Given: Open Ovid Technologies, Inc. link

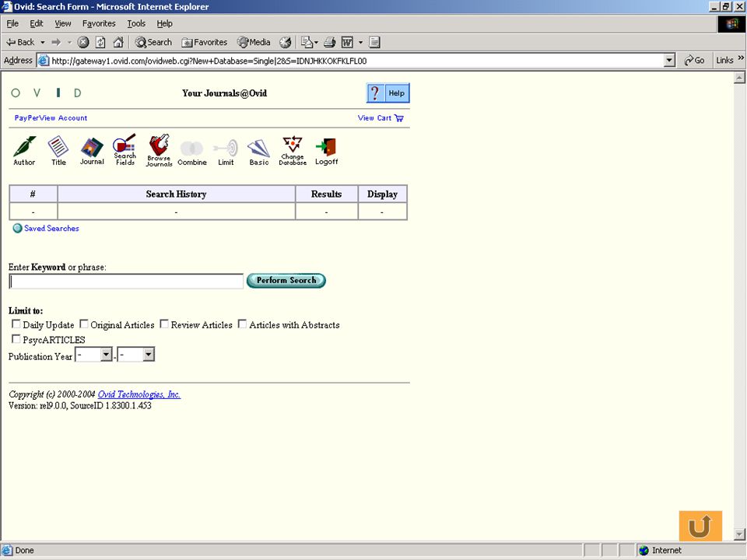Looking at the screenshot, I should [x=139, y=394].
